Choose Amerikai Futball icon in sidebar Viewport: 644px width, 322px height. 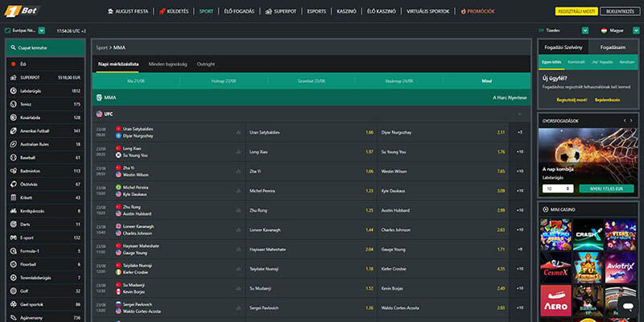click(x=14, y=131)
